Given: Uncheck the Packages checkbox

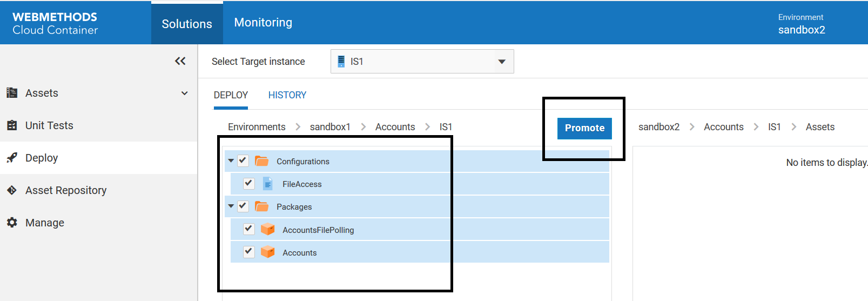Looking at the screenshot, I should point(243,206).
